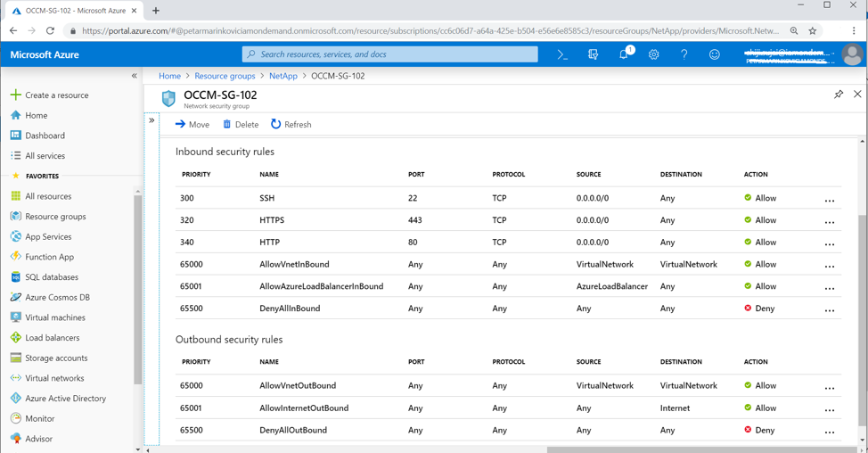Expand the resource menu panel chevron
Screen dimensions: 868x453
point(151,120)
